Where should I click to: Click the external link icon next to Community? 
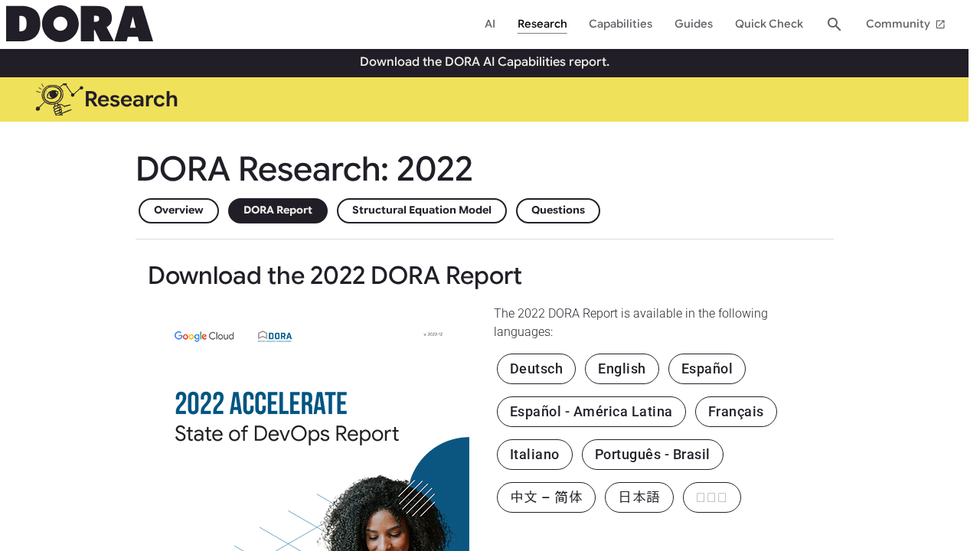point(940,23)
